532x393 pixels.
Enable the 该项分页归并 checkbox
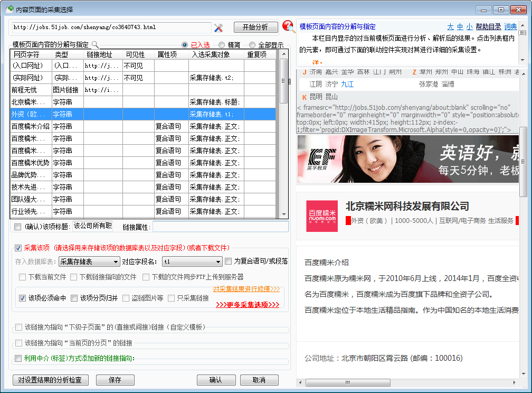click(x=74, y=298)
